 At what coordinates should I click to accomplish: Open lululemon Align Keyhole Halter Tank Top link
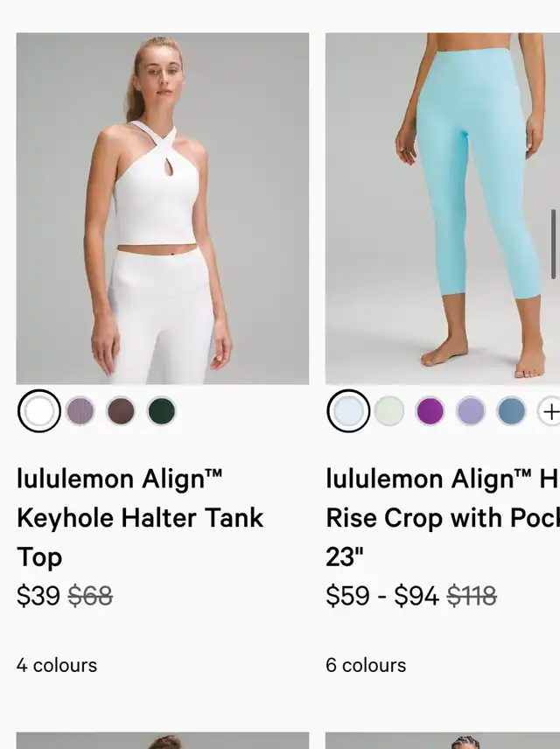pos(140,518)
